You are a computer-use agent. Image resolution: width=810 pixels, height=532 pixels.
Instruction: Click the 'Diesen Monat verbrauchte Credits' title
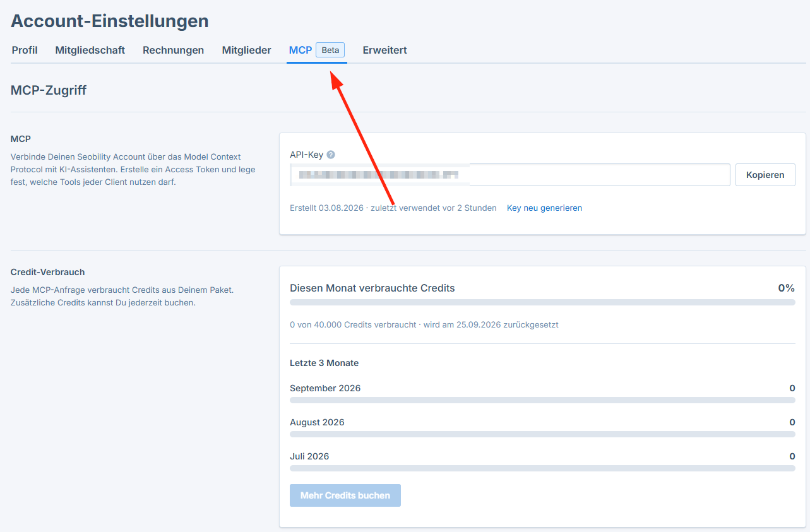(x=372, y=288)
